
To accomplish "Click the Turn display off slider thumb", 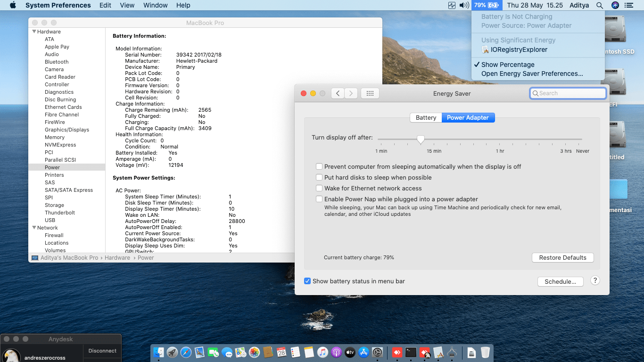I will tap(421, 139).
